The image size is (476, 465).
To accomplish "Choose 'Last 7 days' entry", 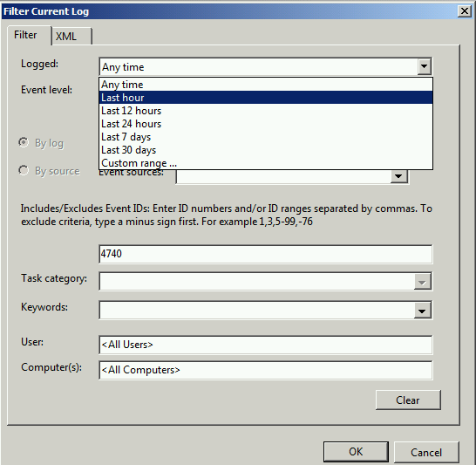I will pyautogui.click(x=266, y=137).
